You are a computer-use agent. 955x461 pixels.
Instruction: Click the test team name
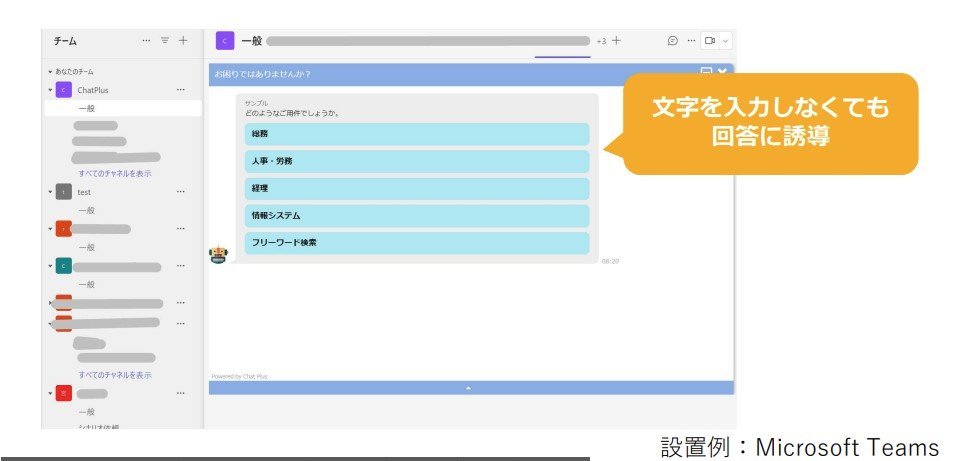[x=84, y=192]
